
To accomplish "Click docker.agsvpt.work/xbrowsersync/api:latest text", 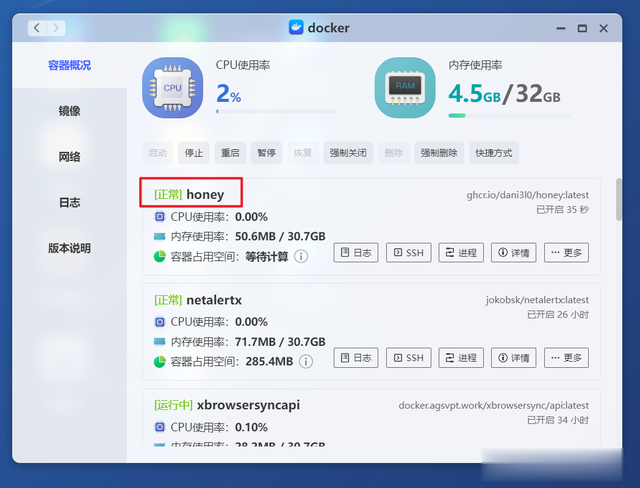I will click(x=493, y=406).
